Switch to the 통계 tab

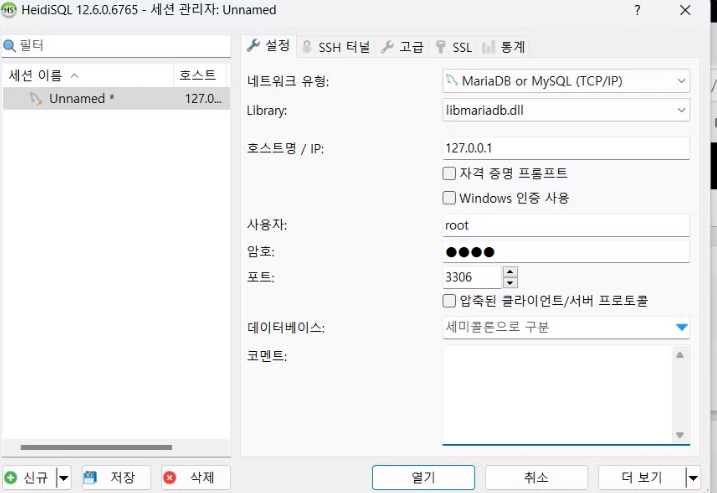point(503,47)
